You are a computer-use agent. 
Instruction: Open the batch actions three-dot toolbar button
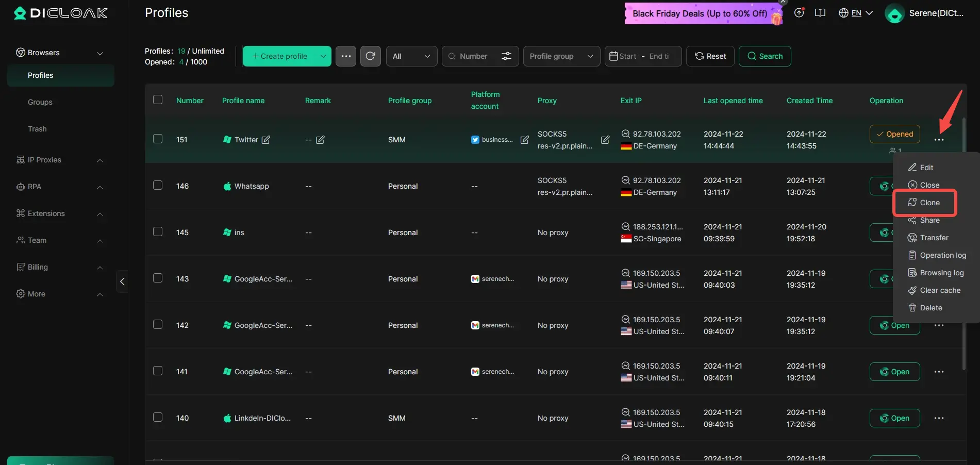coord(346,56)
